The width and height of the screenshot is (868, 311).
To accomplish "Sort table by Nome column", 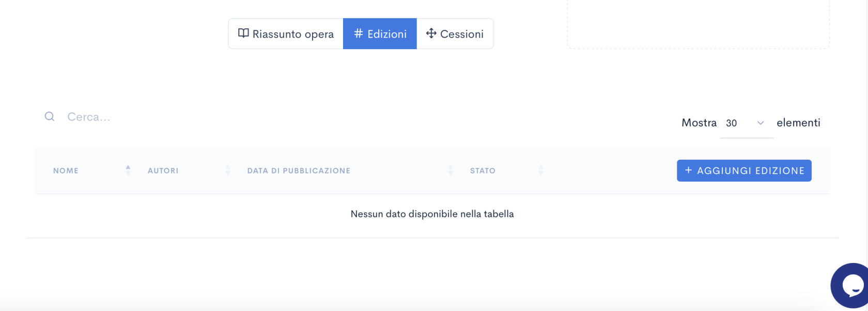I will (x=66, y=171).
